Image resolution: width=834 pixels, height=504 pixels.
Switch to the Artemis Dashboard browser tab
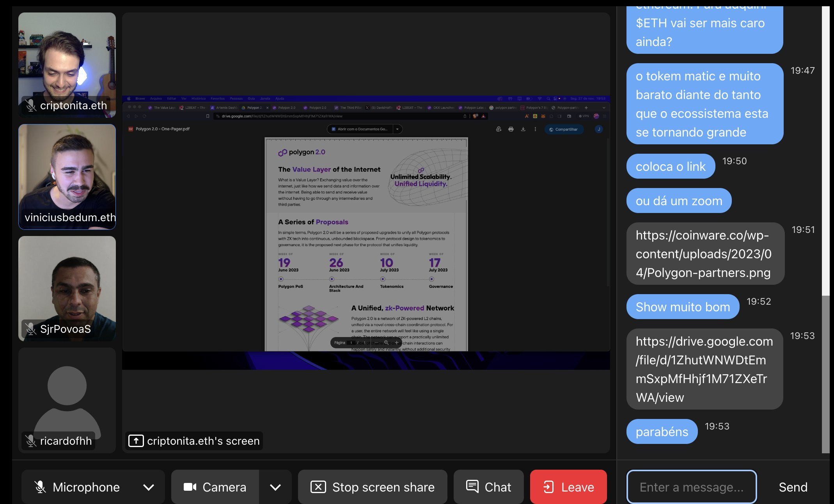[224, 108]
